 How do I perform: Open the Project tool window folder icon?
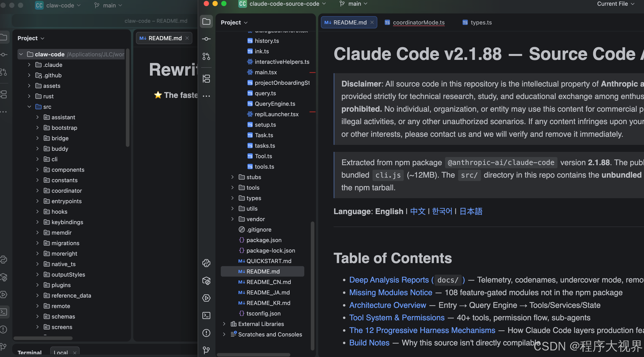coord(206,21)
